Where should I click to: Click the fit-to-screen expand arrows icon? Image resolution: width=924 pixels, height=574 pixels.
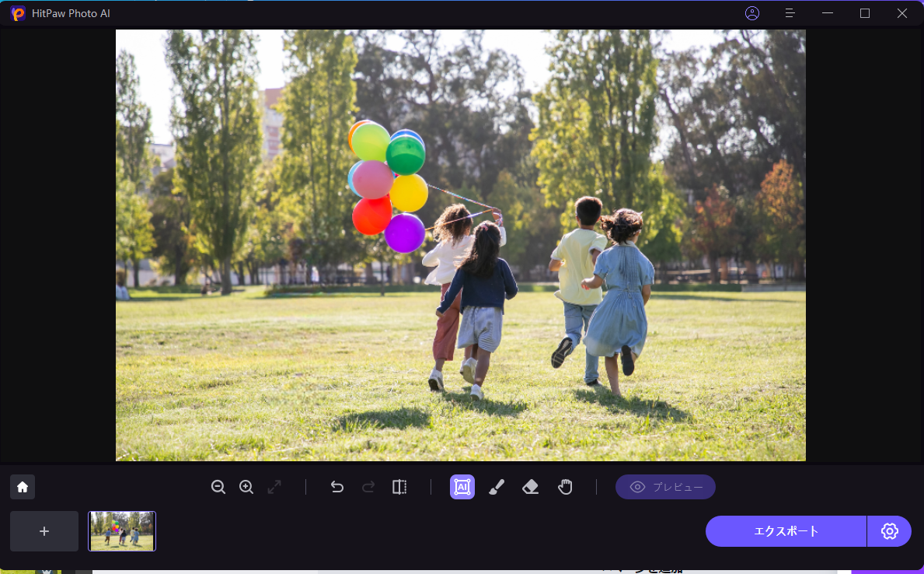click(274, 487)
